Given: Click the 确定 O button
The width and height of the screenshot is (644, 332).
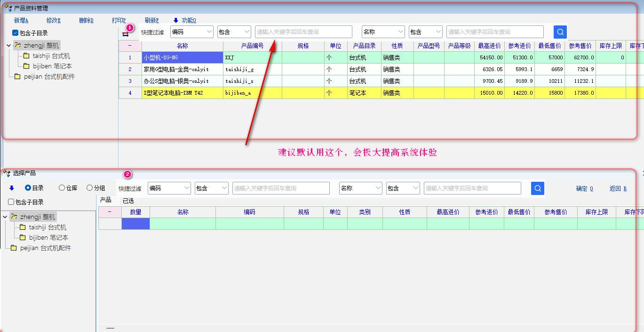Looking at the screenshot, I should [x=584, y=188].
